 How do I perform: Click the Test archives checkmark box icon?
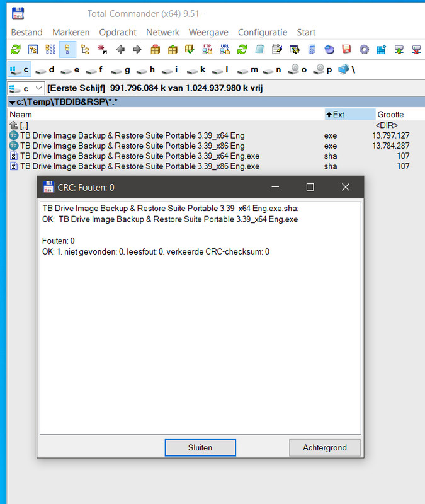190,50
